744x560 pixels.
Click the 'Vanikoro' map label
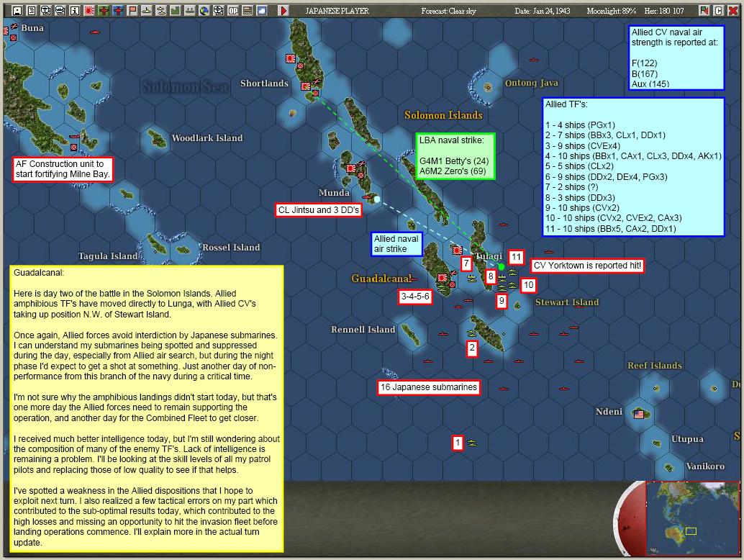pos(705,466)
